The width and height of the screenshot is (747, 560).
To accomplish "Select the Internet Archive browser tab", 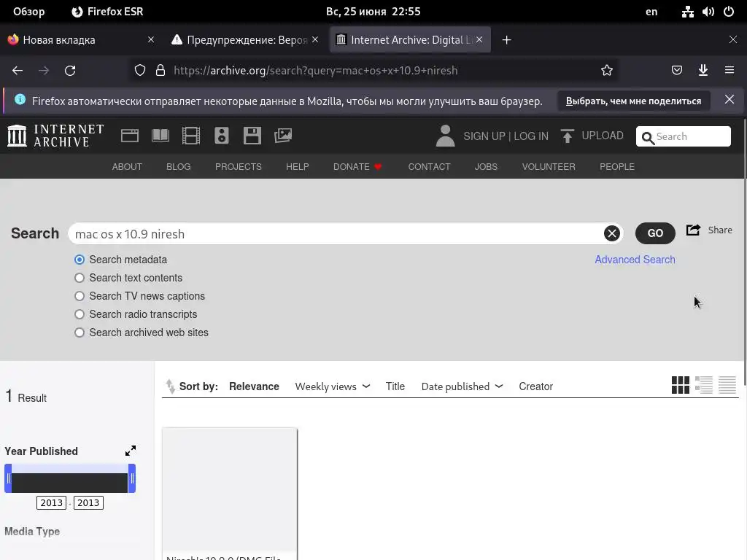I will pyautogui.click(x=410, y=40).
